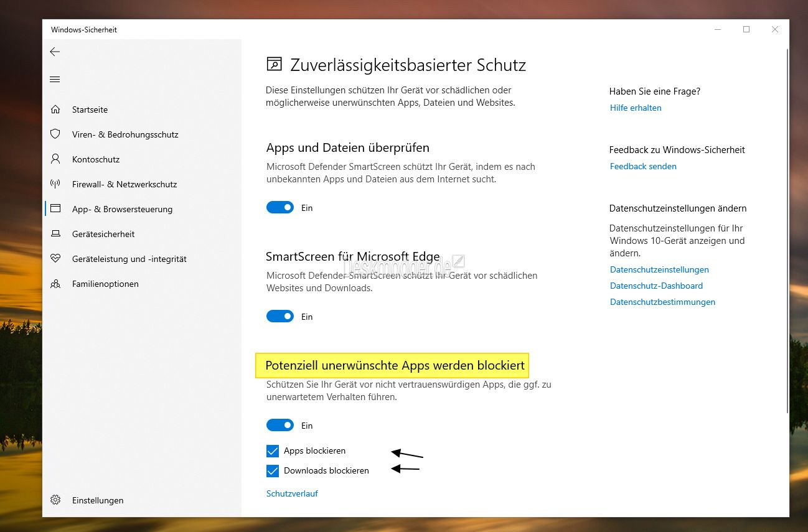Click the heading Apps und Dateien überprüfen
This screenshot has width=808, height=532.
[348, 147]
